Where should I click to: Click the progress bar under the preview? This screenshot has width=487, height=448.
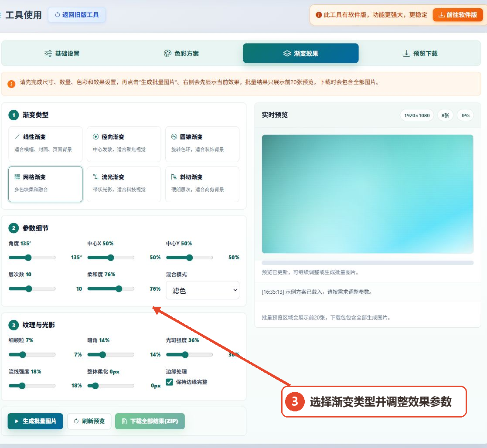pos(368,263)
